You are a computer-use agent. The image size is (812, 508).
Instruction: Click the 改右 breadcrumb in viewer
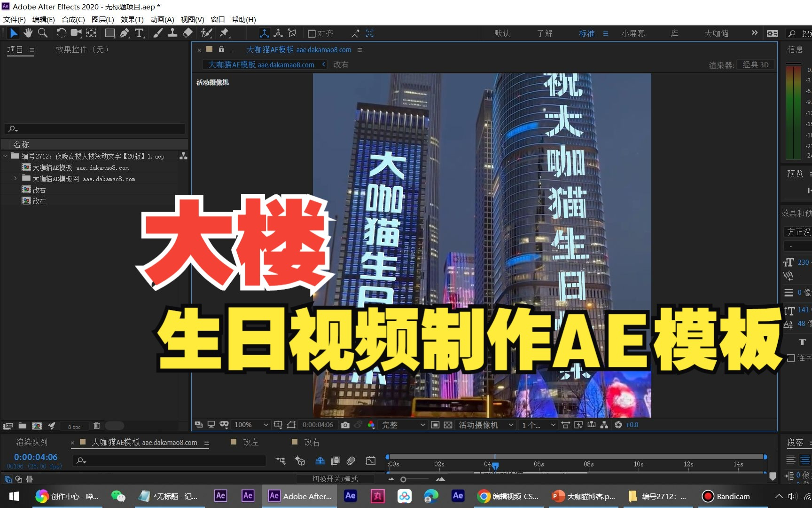(x=341, y=64)
